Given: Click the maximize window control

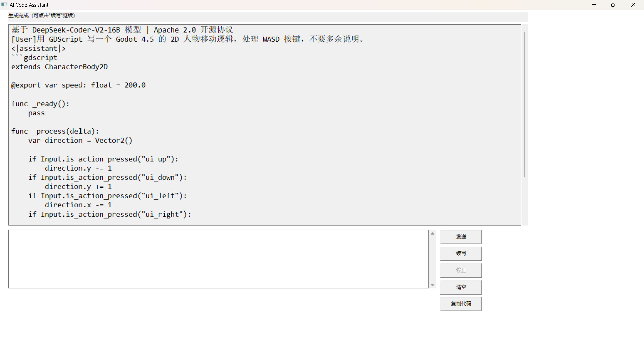Looking at the screenshot, I should pos(613,5).
